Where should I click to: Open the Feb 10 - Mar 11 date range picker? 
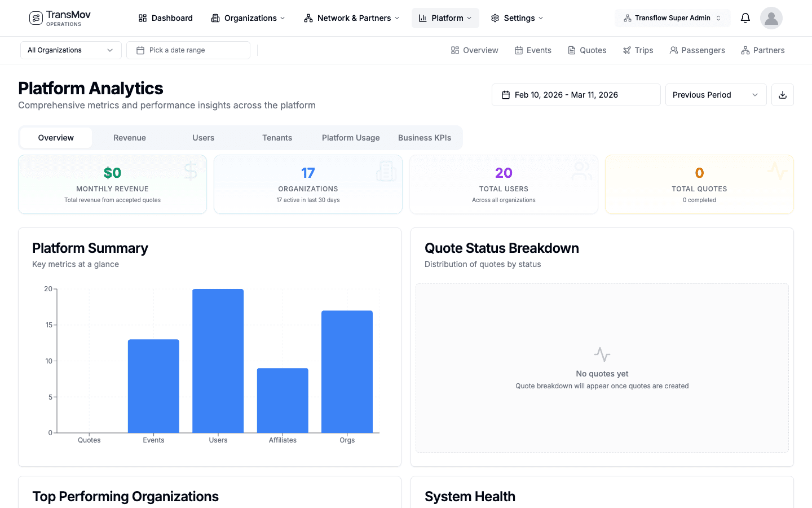click(x=576, y=94)
